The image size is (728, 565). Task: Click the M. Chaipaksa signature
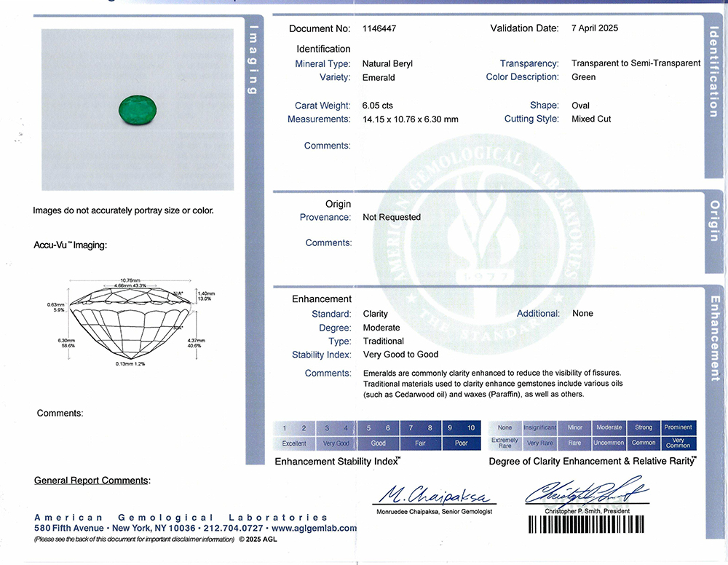[x=434, y=495]
